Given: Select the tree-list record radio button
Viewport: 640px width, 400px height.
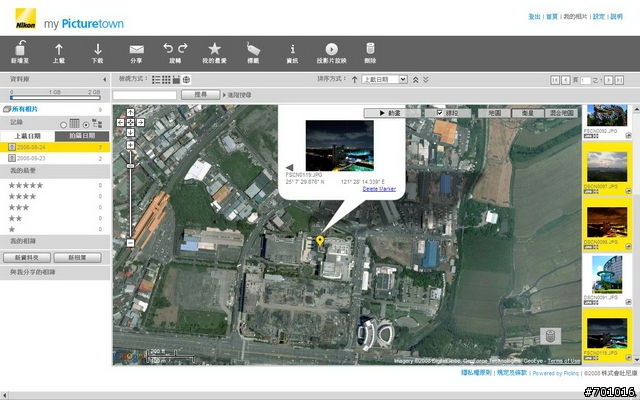Looking at the screenshot, I should pos(86,125).
